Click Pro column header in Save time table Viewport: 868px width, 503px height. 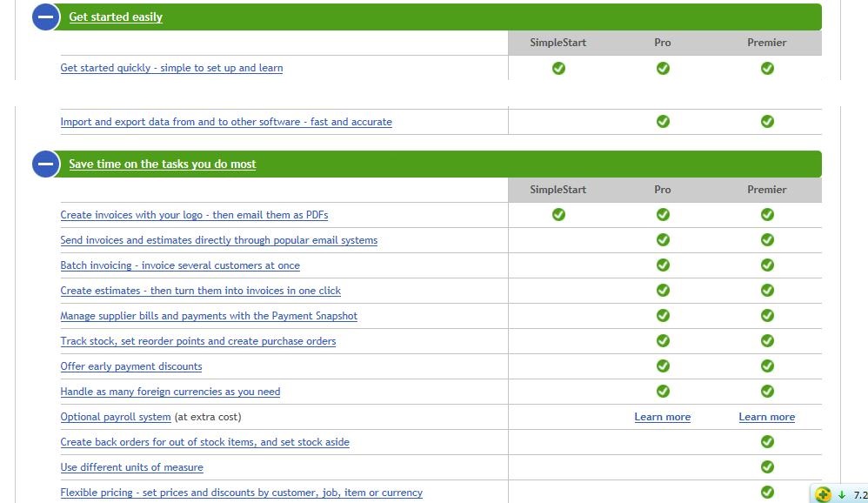tap(663, 190)
